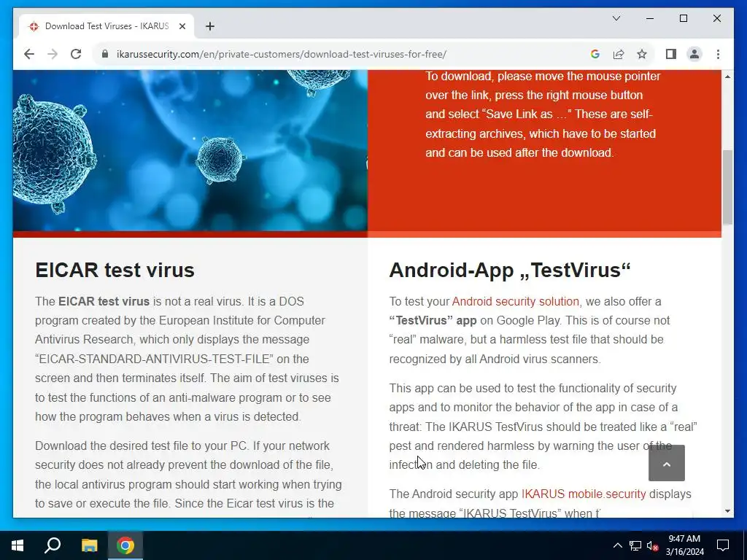Click the EICAR test virus heading
The width and height of the screenshot is (747, 560).
pos(115,270)
